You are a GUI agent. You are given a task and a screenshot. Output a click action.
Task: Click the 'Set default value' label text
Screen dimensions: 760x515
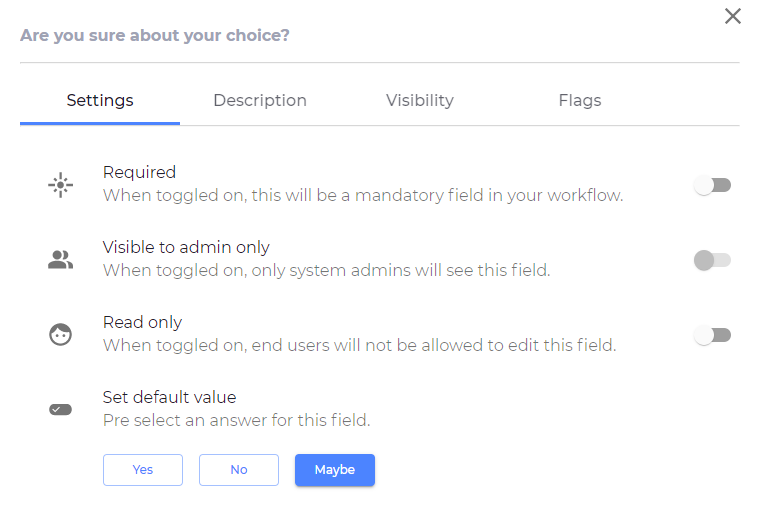pyautogui.click(x=169, y=397)
